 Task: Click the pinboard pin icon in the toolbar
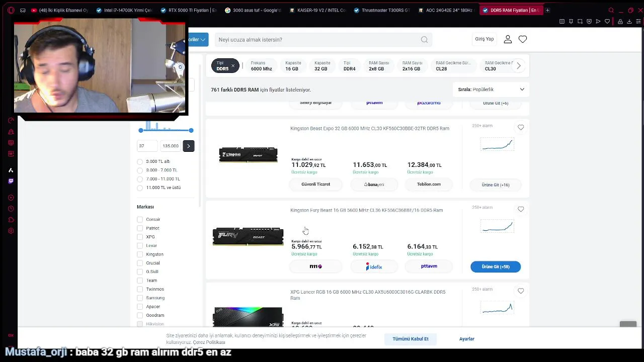click(x=571, y=22)
